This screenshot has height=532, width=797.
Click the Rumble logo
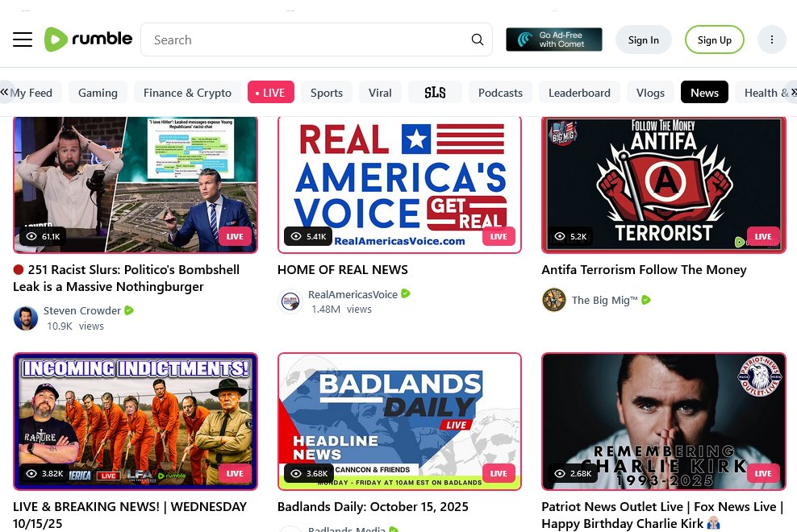(88, 39)
